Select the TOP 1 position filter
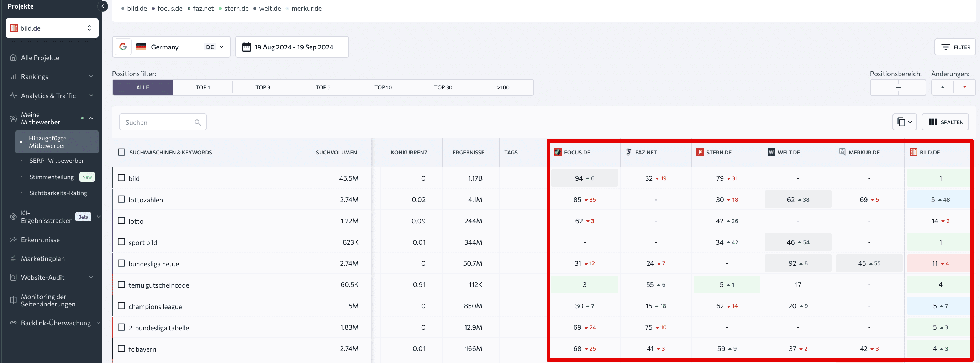The image size is (980, 363). (x=203, y=87)
